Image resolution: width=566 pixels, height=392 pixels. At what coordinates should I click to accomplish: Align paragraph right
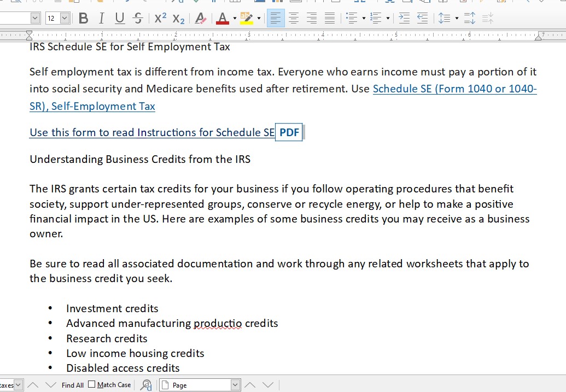312,18
